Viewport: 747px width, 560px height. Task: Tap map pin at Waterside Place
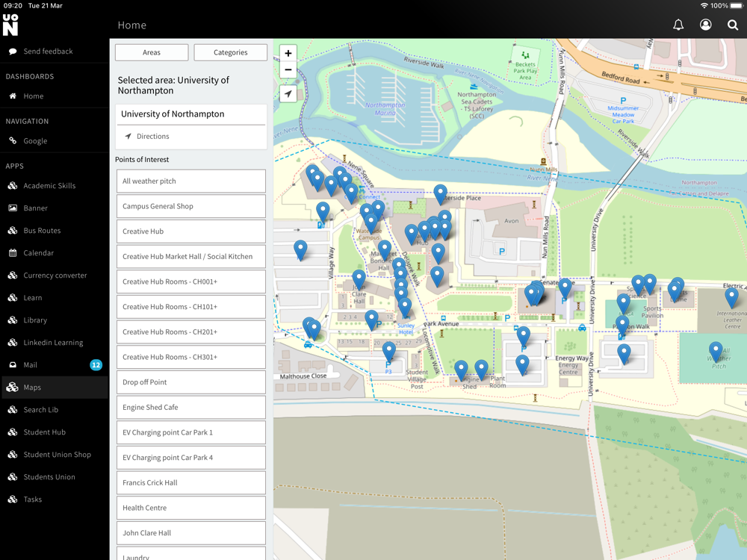click(x=440, y=193)
